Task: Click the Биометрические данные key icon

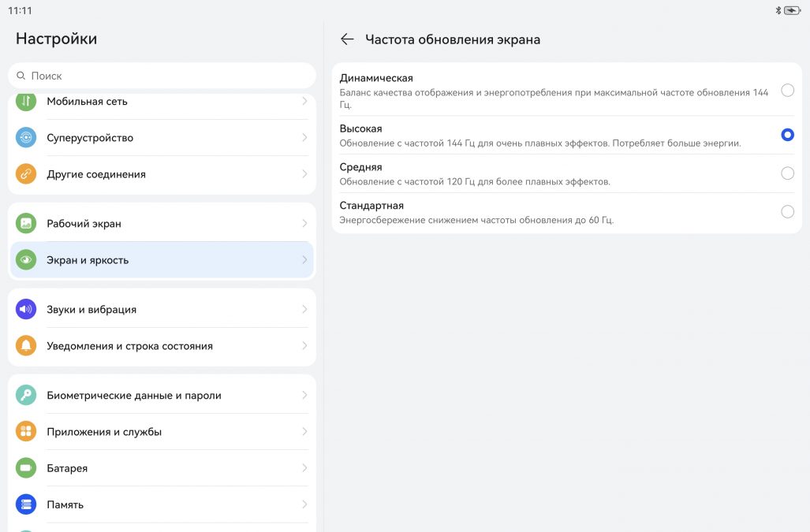Action: coord(26,396)
